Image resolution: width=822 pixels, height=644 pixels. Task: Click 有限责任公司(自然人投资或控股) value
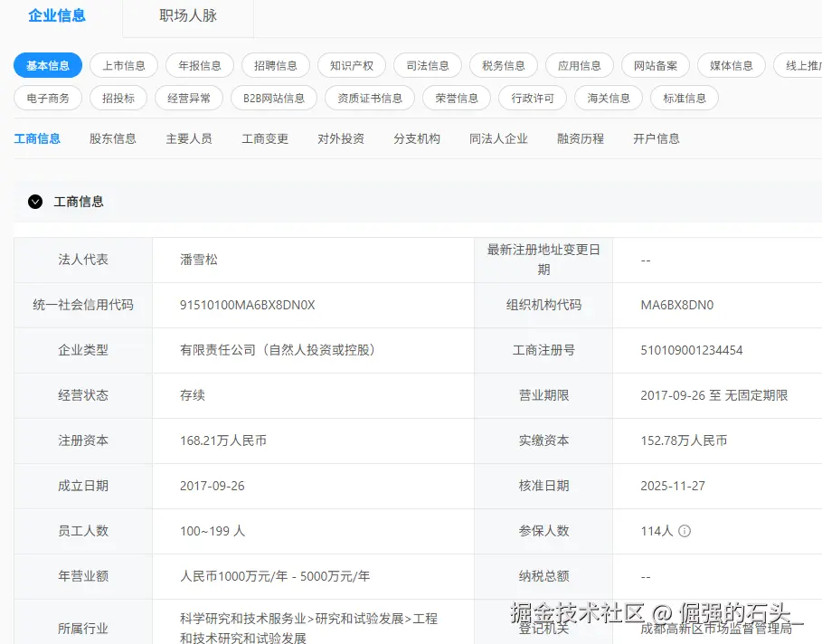coord(278,350)
